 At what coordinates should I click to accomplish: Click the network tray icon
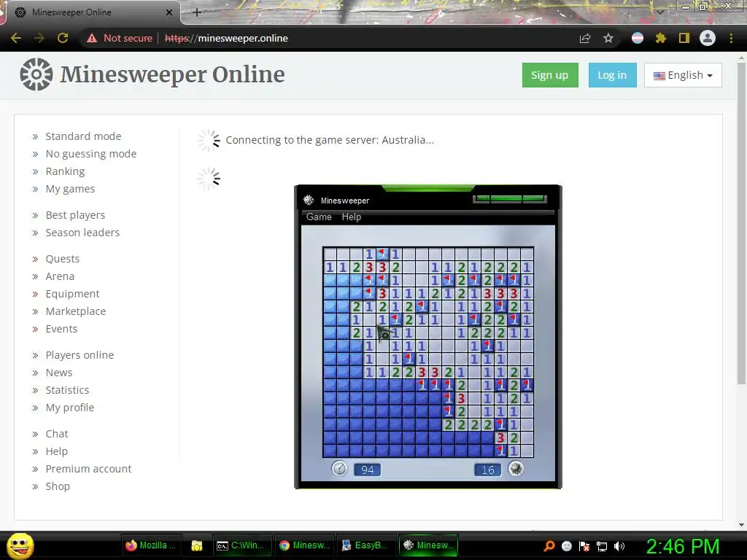pos(602,546)
